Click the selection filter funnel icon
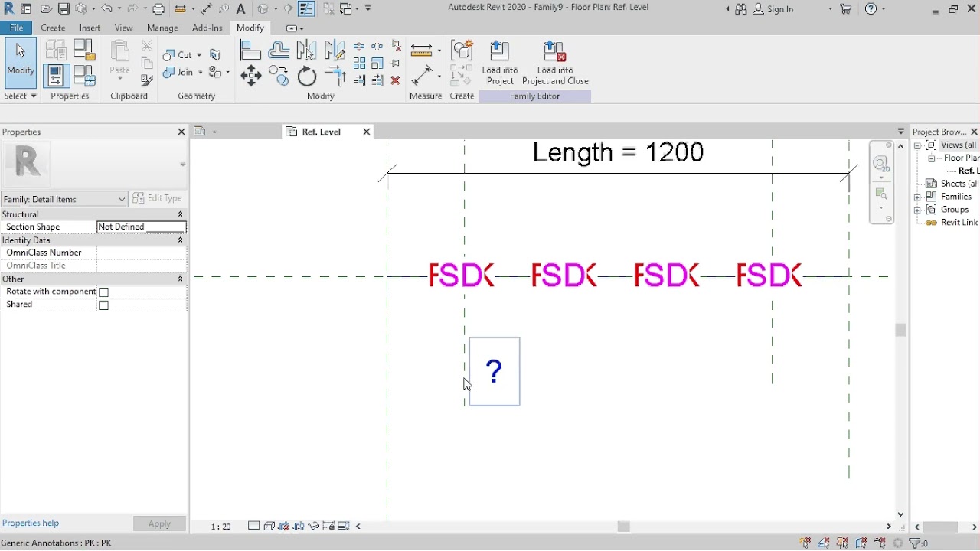980x551 pixels. 915,543
